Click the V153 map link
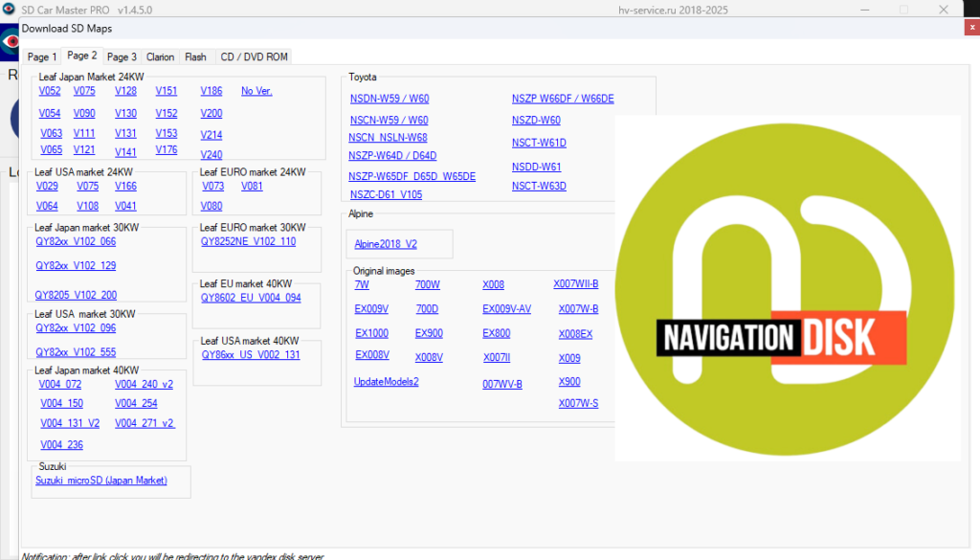Viewport: 980px width, 560px height. click(x=167, y=133)
